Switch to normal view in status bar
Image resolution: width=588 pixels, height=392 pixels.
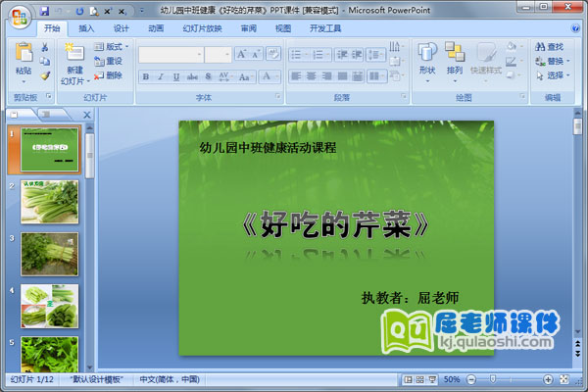point(408,379)
